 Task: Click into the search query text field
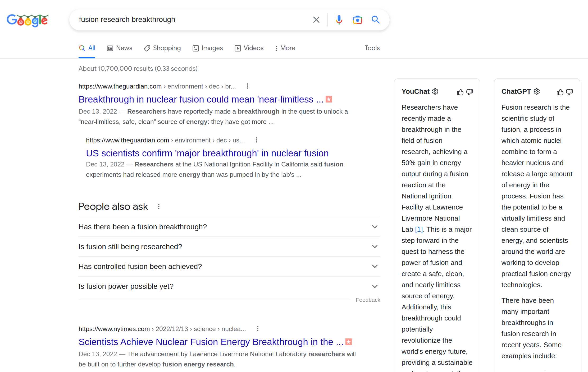coord(190,20)
